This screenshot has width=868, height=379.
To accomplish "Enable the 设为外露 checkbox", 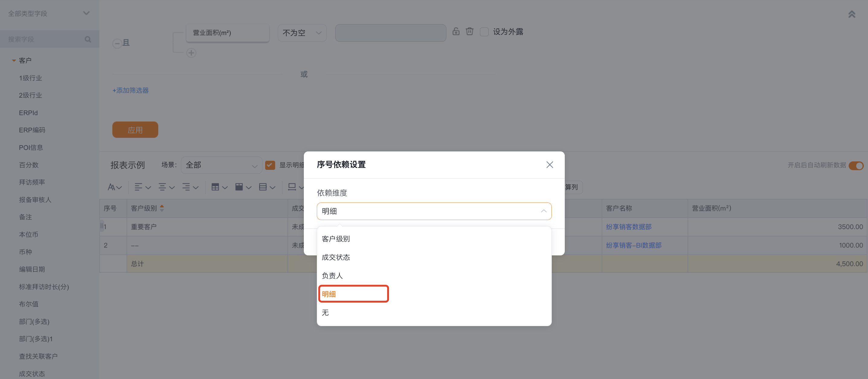I will pyautogui.click(x=484, y=32).
